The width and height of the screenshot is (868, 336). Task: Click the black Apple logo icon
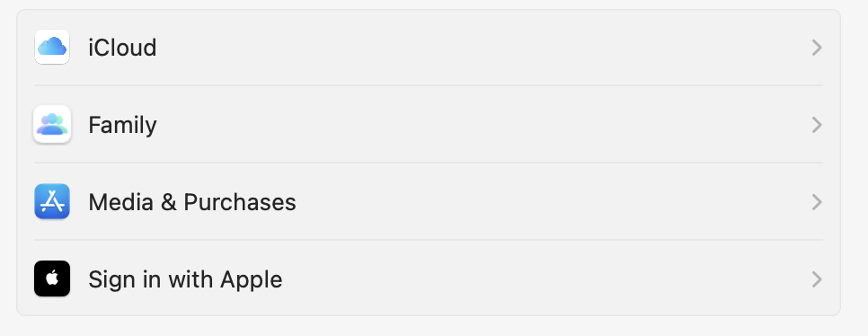pyautogui.click(x=52, y=279)
